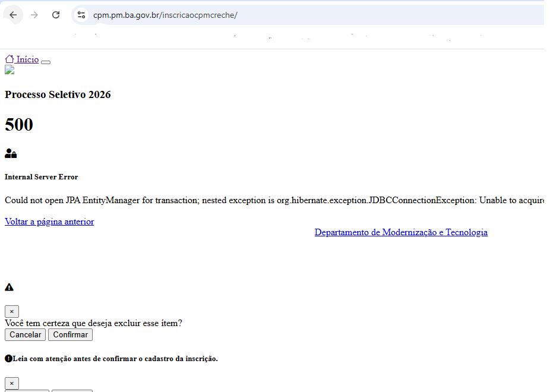
Task: Click the broken image below Início
Action: click(x=10, y=70)
